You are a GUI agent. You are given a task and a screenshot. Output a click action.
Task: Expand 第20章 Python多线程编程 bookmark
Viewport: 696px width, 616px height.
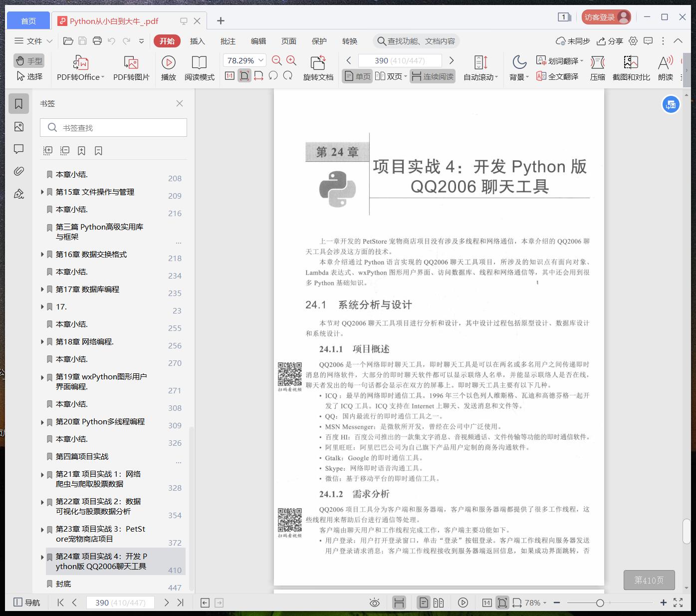point(42,422)
